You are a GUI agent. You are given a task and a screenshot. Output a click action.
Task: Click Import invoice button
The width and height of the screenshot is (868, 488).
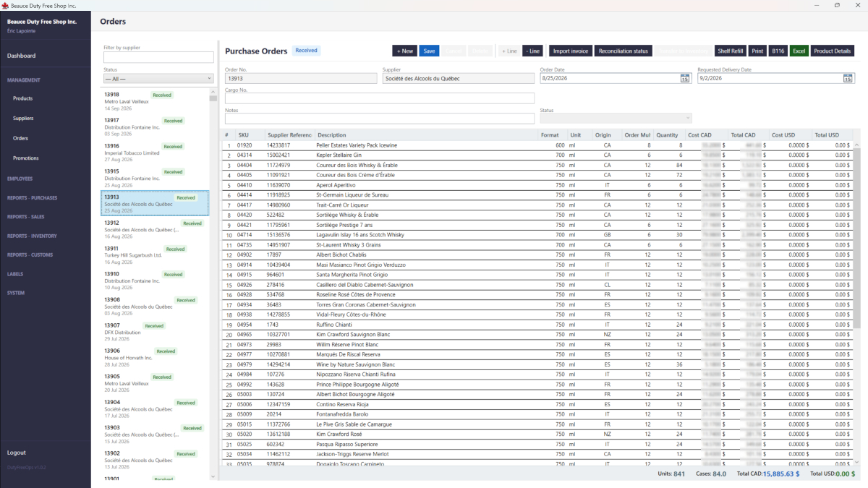570,51
